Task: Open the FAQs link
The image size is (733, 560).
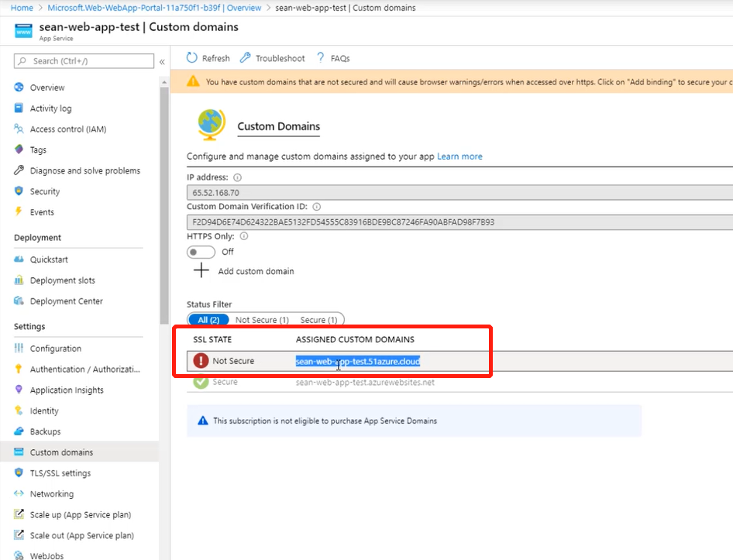Action: click(333, 58)
